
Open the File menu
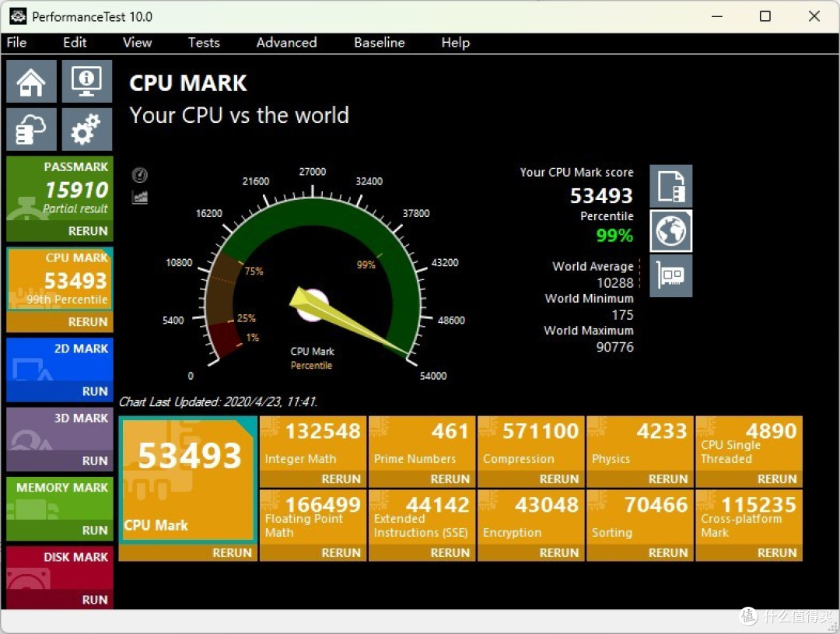[16, 42]
